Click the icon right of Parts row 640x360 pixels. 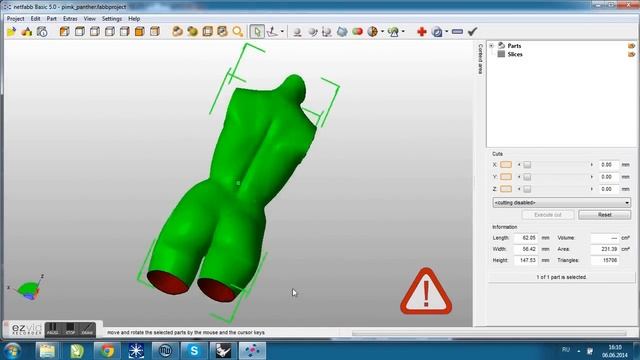[631, 46]
